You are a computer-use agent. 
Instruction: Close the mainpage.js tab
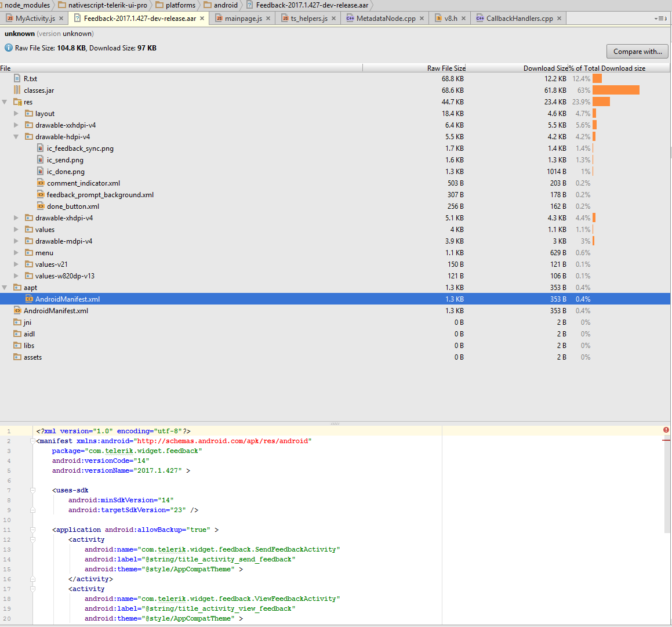(x=268, y=19)
